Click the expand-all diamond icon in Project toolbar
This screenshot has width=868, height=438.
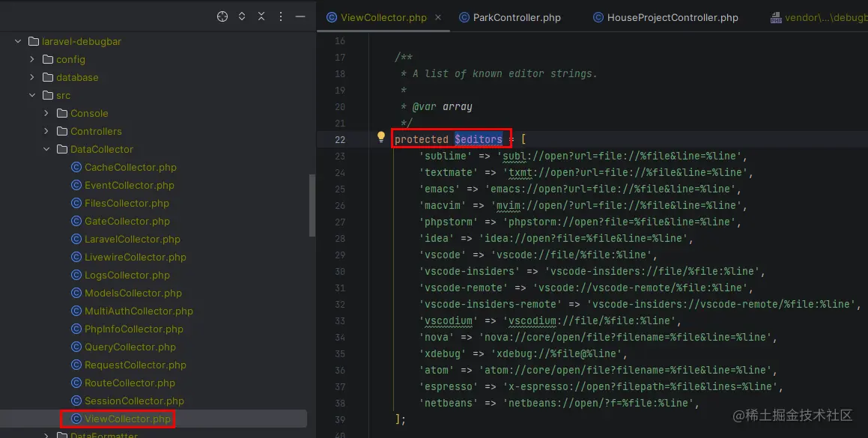pos(241,16)
